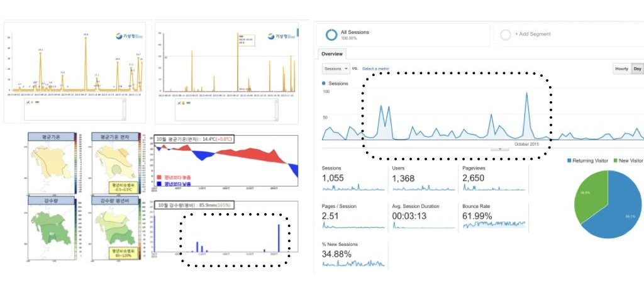Click the Sessions sparkline thumbnail
644x286 pixels.
click(353, 188)
